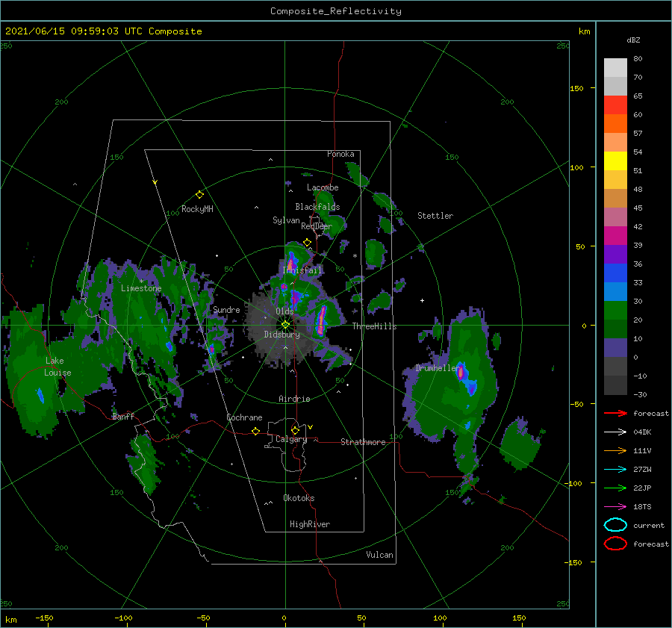Click the yellow diamond marker above Calgary label
Viewport: 672px width, 628px height.
(295, 430)
